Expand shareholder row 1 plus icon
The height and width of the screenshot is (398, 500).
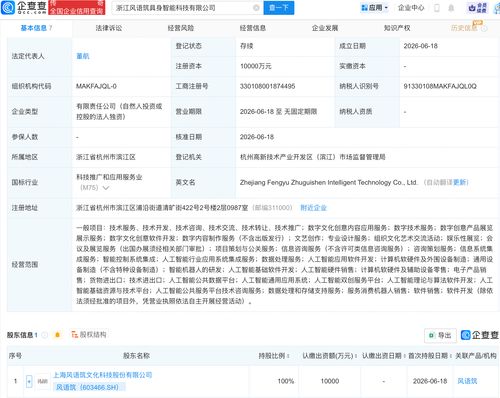(29, 381)
